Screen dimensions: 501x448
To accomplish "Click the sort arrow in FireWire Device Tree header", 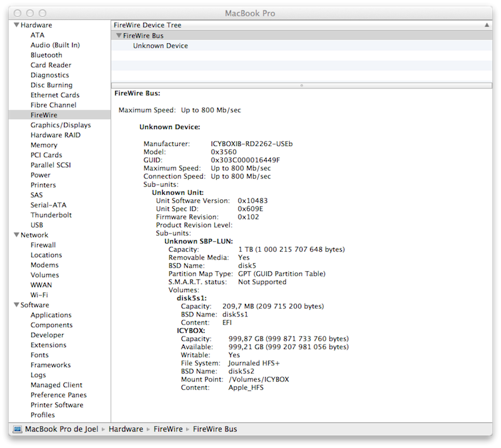I will pyautogui.click(x=487, y=25).
